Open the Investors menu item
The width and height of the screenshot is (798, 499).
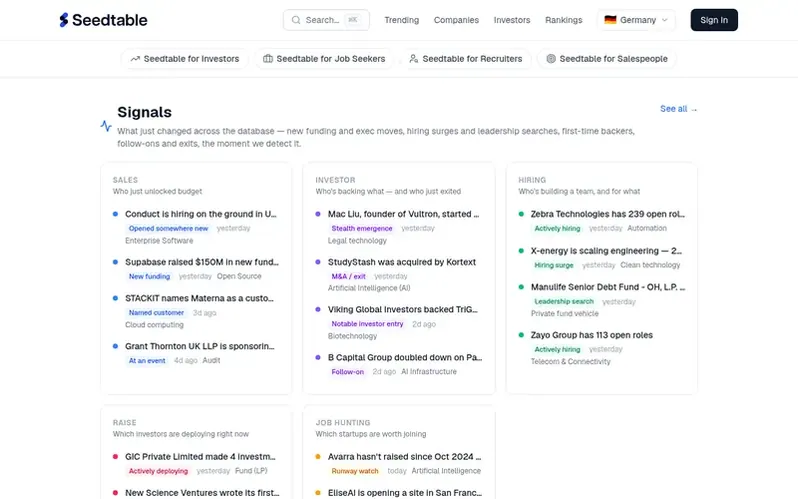tap(512, 20)
